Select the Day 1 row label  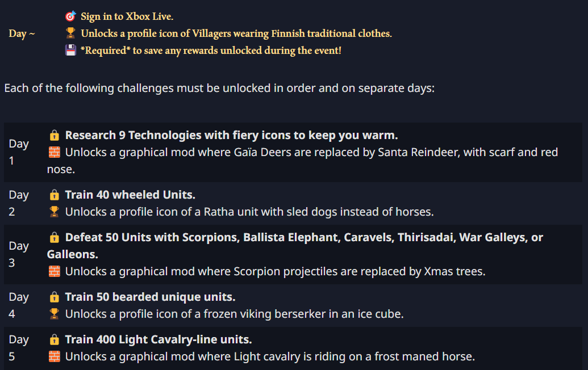point(19,152)
